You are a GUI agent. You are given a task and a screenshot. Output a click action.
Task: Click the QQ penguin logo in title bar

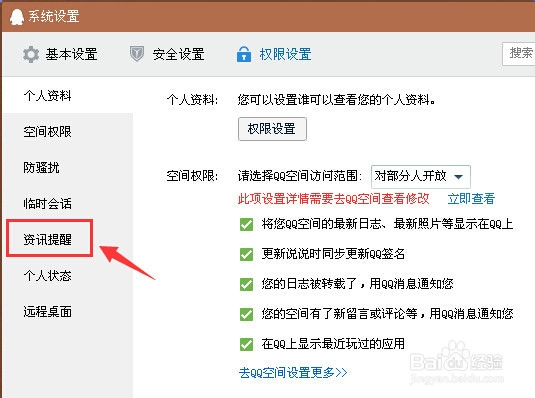coord(16,16)
